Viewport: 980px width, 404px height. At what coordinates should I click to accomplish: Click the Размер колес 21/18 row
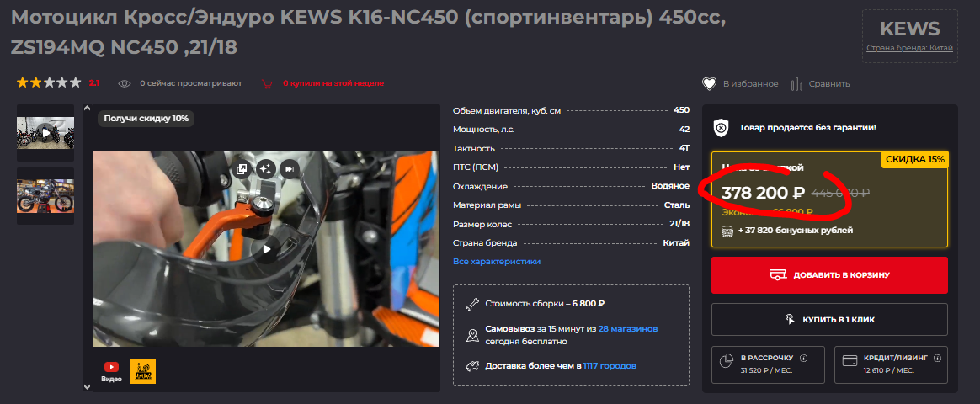click(x=572, y=224)
